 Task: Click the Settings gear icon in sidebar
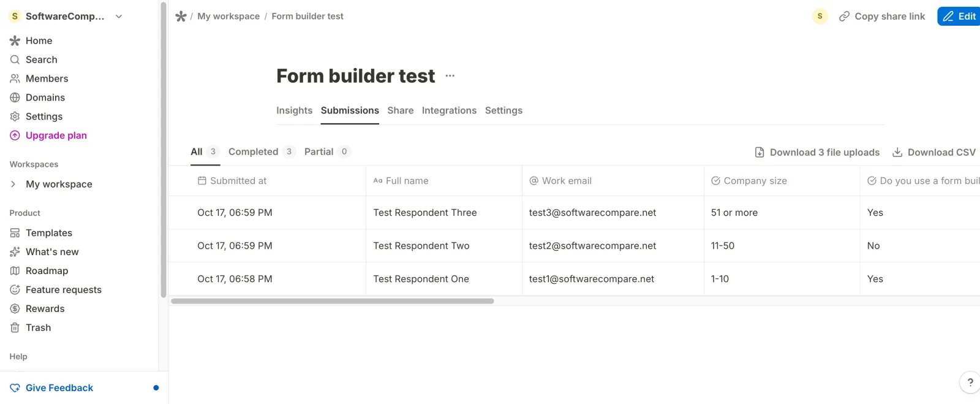[15, 116]
